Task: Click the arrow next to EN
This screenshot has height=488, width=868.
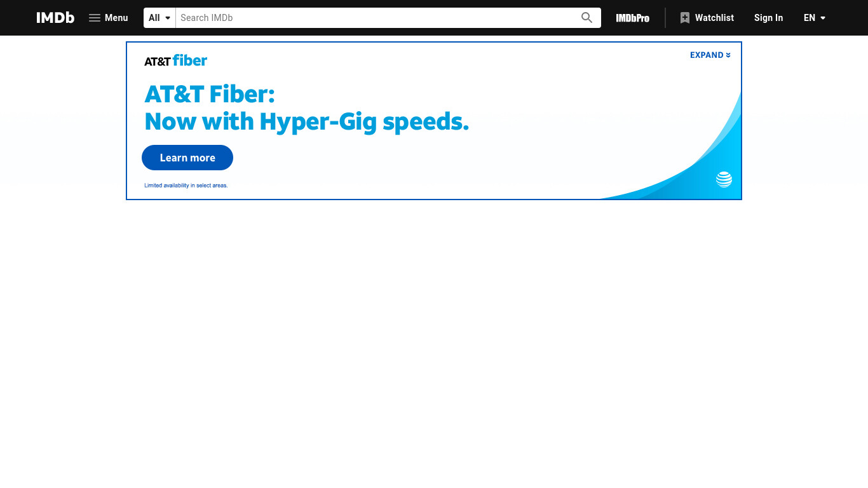Action: pyautogui.click(x=823, y=18)
